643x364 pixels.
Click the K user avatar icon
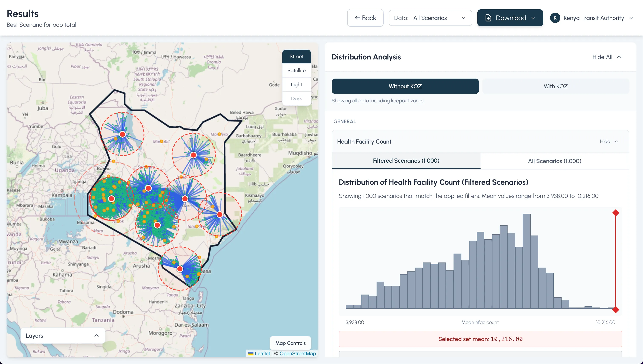click(x=555, y=18)
